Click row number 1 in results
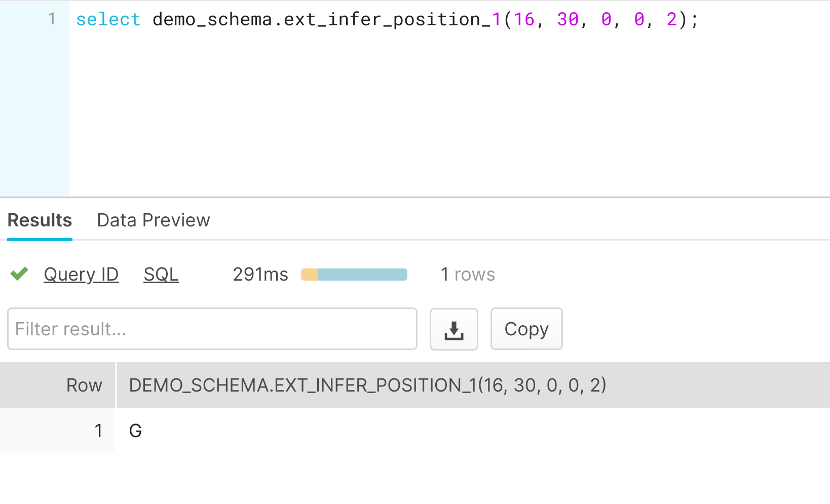Image resolution: width=830 pixels, height=504 pixels. pos(98,431)
